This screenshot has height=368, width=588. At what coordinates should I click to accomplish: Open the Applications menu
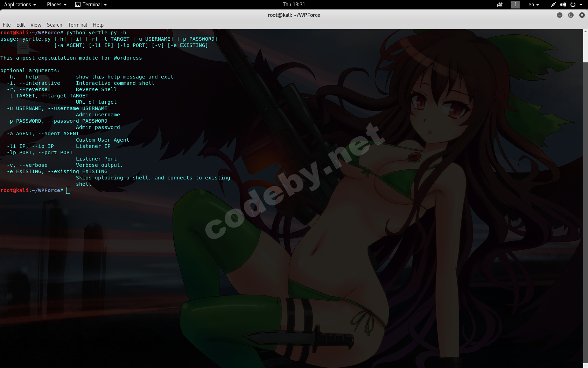coord(20,5)
